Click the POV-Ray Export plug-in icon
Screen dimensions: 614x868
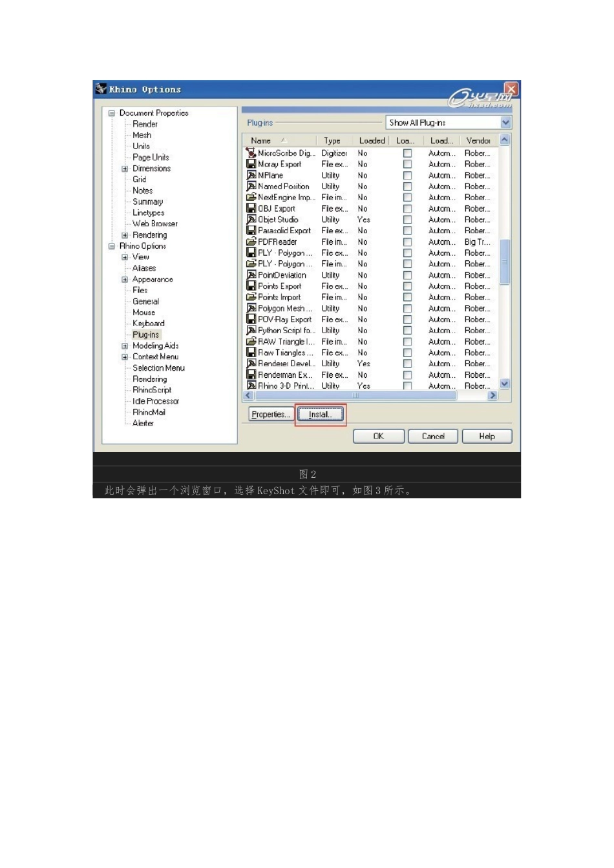click(251, 319)
